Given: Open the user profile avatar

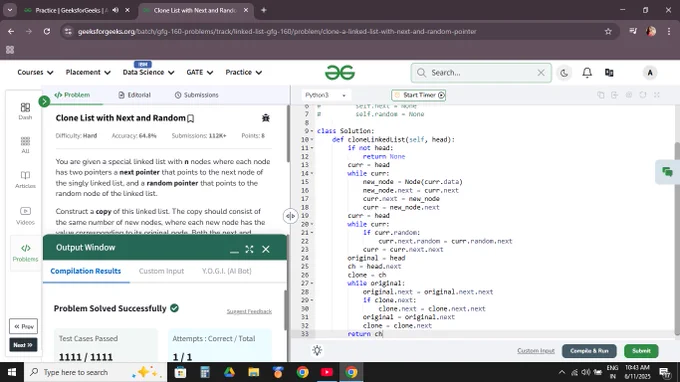Looking at the screenshot, I should click(x=650, y=73).
